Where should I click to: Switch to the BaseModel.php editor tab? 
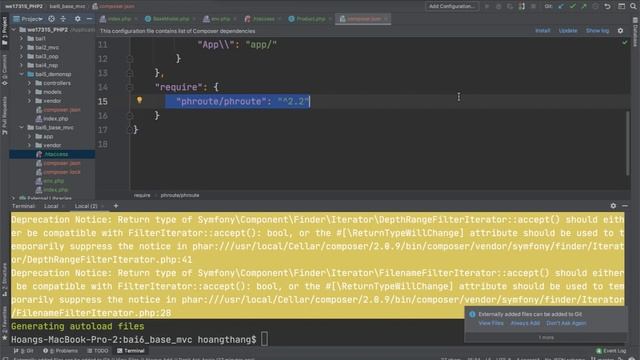(170, 19)
